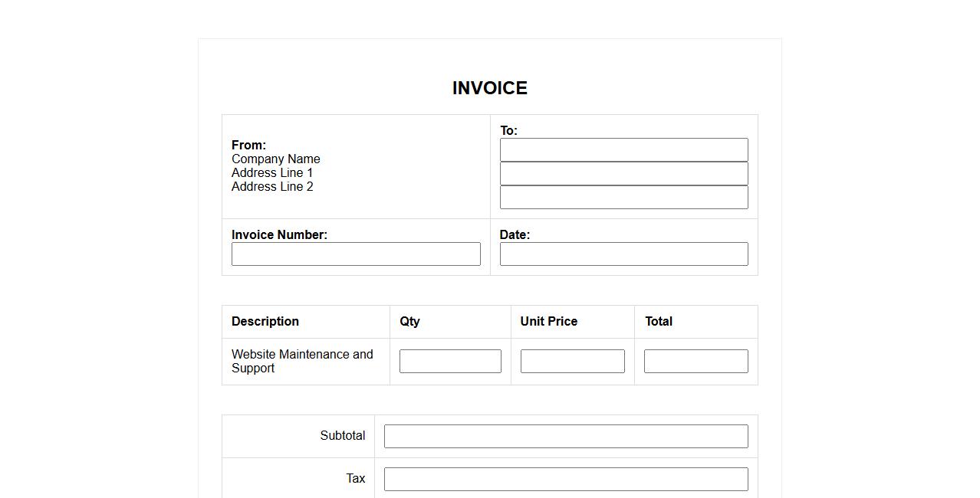Screen dimensions: 980x498
Task: Click the Subtotal label
Action: [342, 436]
